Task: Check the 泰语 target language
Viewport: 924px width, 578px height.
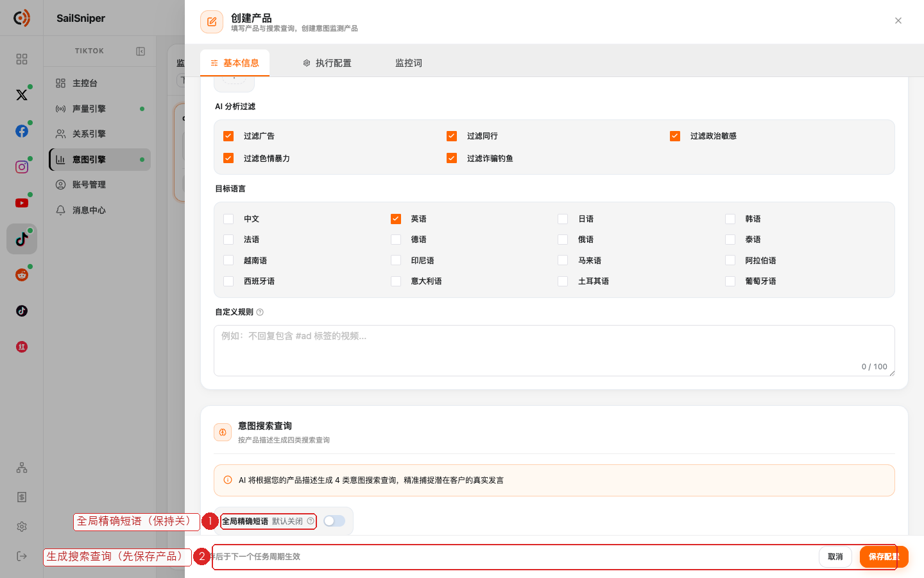Action: [x=730, y=240]
